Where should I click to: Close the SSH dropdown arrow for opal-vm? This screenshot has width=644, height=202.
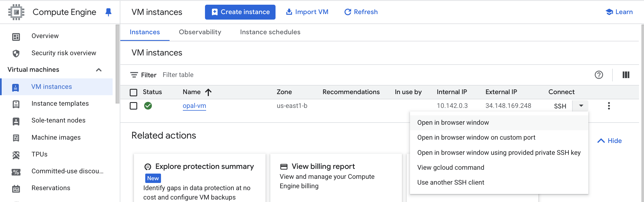[x=581, y=106]
